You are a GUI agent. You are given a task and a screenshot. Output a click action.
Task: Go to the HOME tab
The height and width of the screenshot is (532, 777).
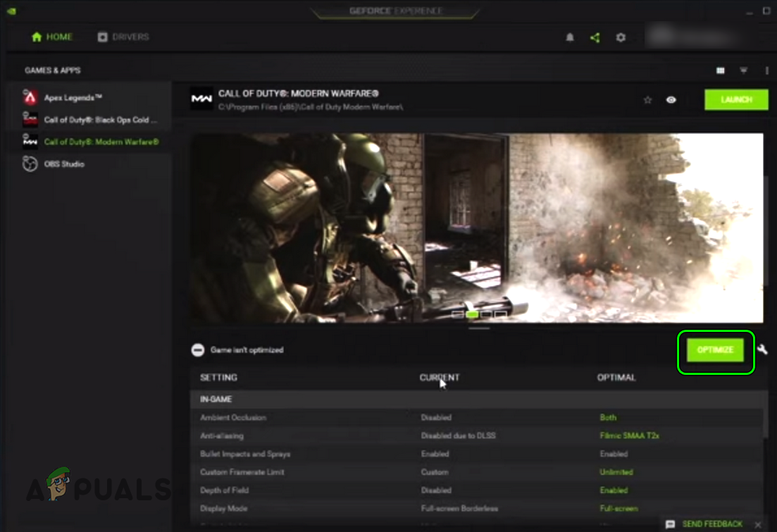tap(52, 37)
